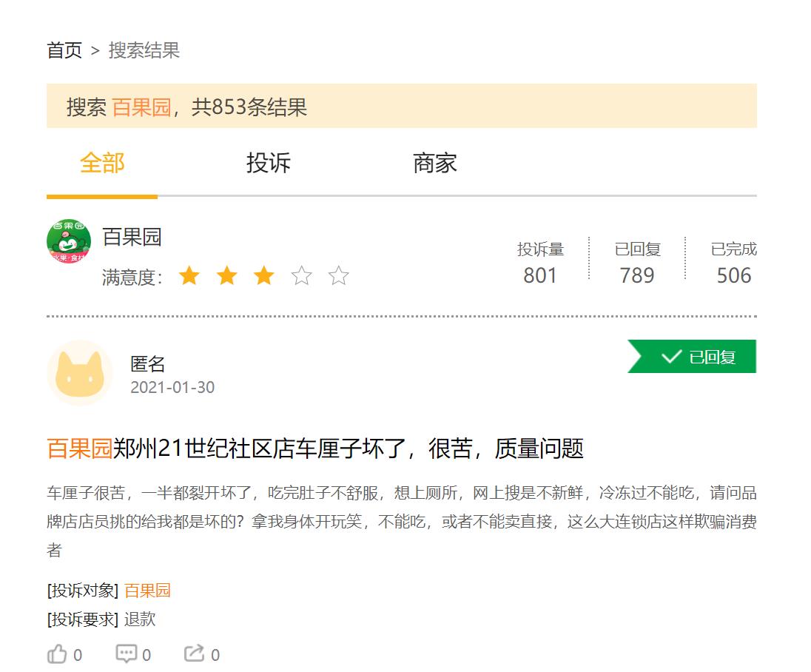Image resolution: width=811 pixels, height=672 pixels.
Task: Click the anonymous user cat avatar
Action: (x=80, y=373)
